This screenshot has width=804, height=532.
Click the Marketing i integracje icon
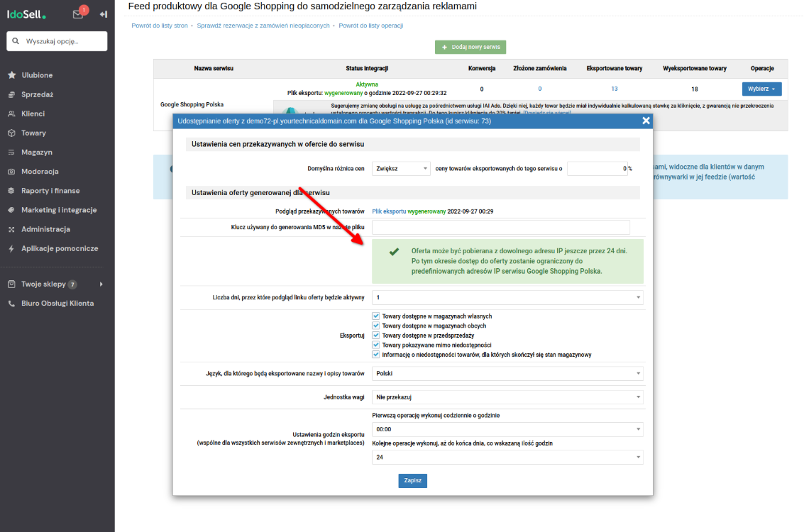pyautogui.click(x=12, y=210)
